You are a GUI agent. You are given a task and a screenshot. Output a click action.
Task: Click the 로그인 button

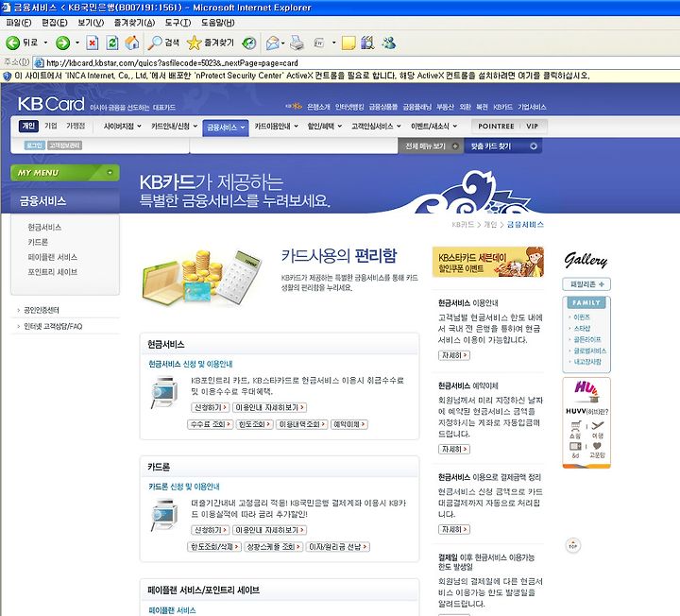[x=35, y=145]
